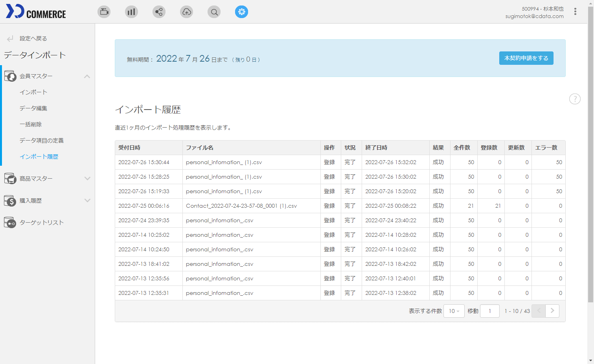The image size is (594, 364).
Task: Select インポート in the sidebar
Action: coord(33,92)
